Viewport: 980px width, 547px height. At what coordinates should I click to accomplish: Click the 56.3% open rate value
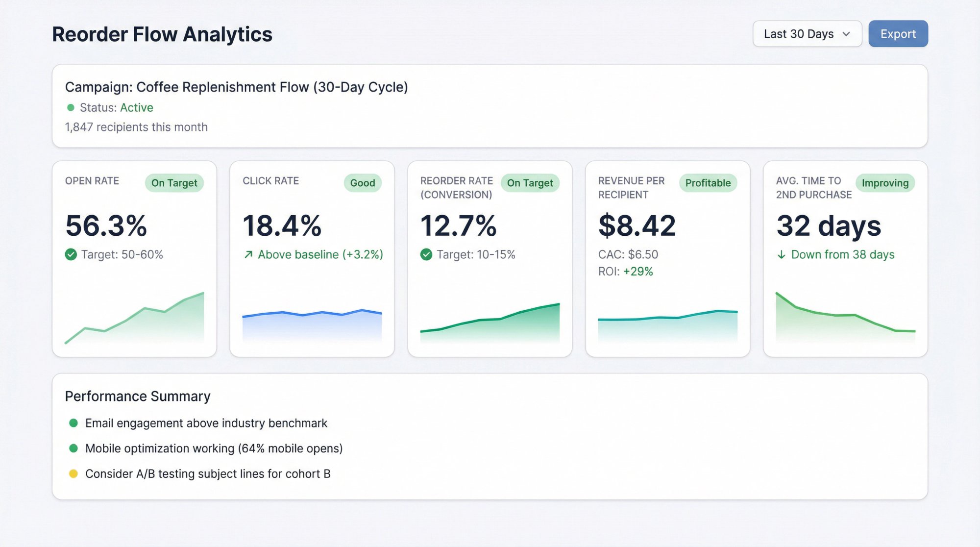[106, 225]
